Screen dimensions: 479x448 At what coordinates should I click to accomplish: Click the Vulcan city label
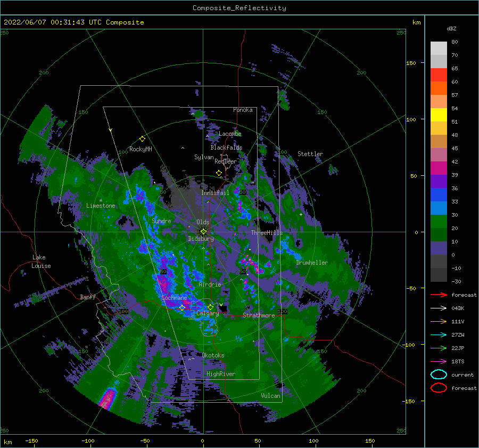click(270, 396)
